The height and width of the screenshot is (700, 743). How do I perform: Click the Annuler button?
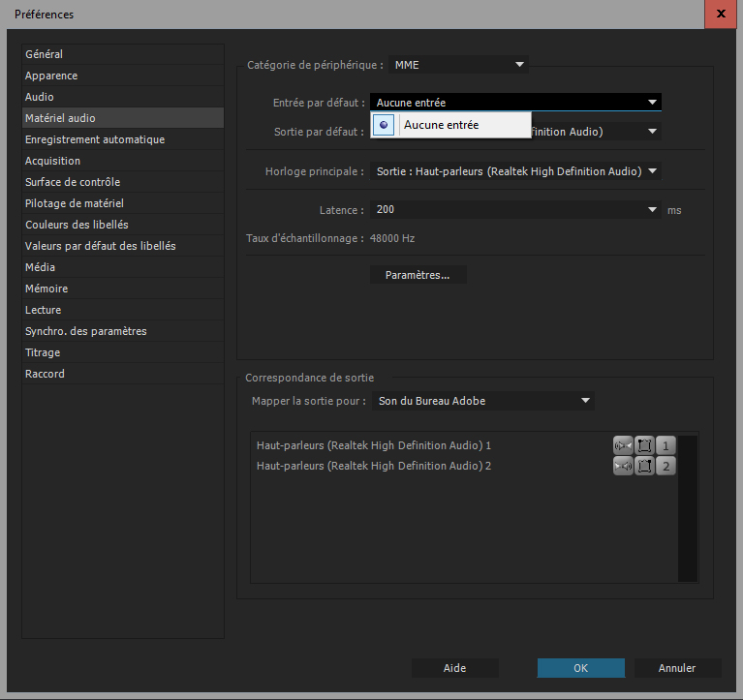677,668
